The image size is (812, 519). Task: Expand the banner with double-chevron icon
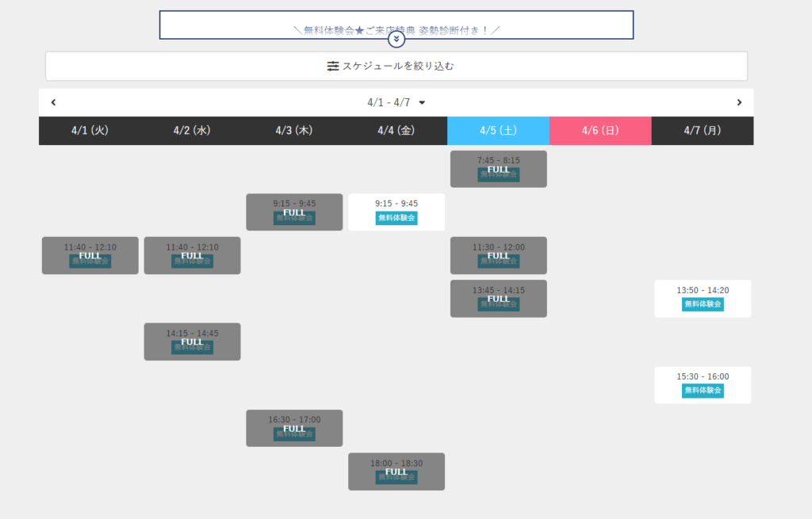click(x=396, y=39)
